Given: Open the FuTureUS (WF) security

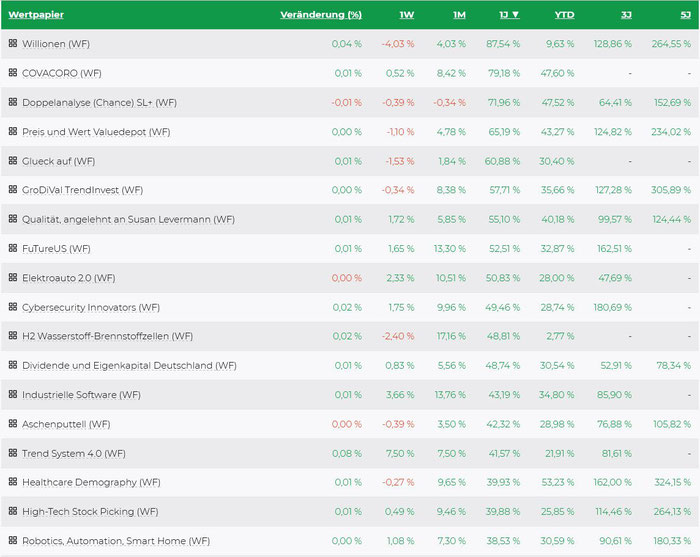Looking at the screenshot, I should point(56,249).
